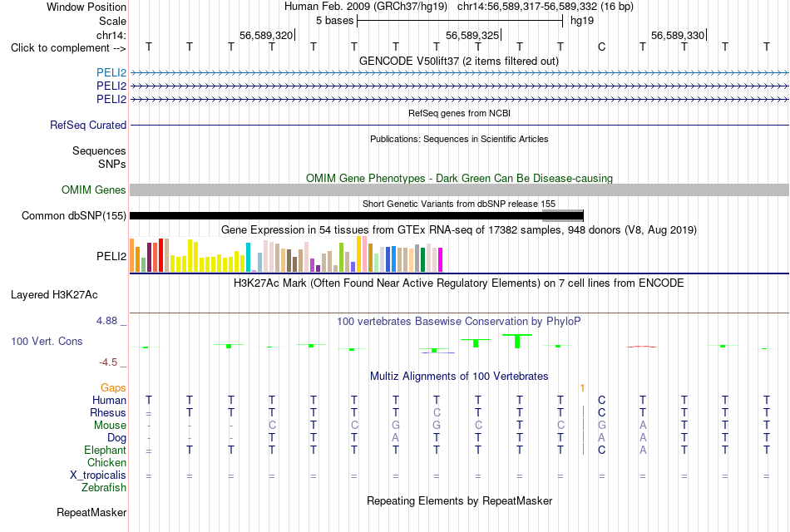Open the RefSeq Curated track label
This screenshot has height=532, width=790.
(x=88, y=125)
